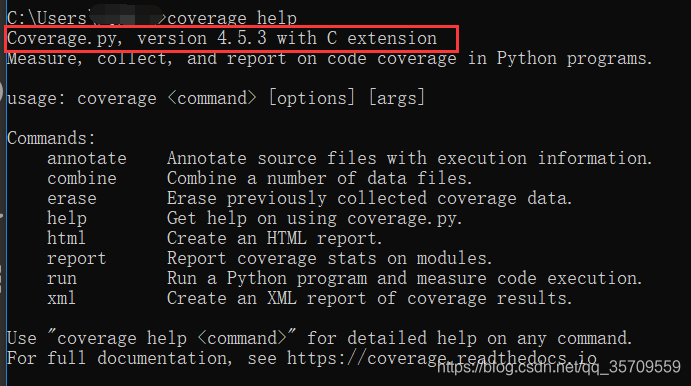
Task: Click the 'help' entry in the commands list
Action: 67,219
